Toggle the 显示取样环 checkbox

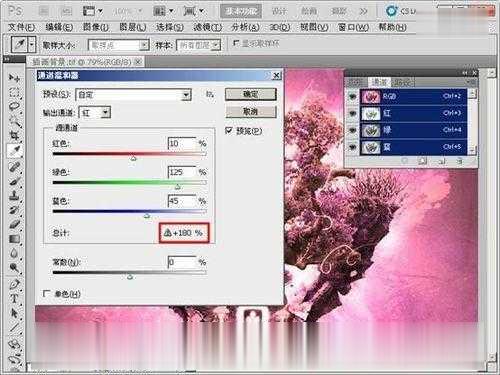(x=236, y=43)
